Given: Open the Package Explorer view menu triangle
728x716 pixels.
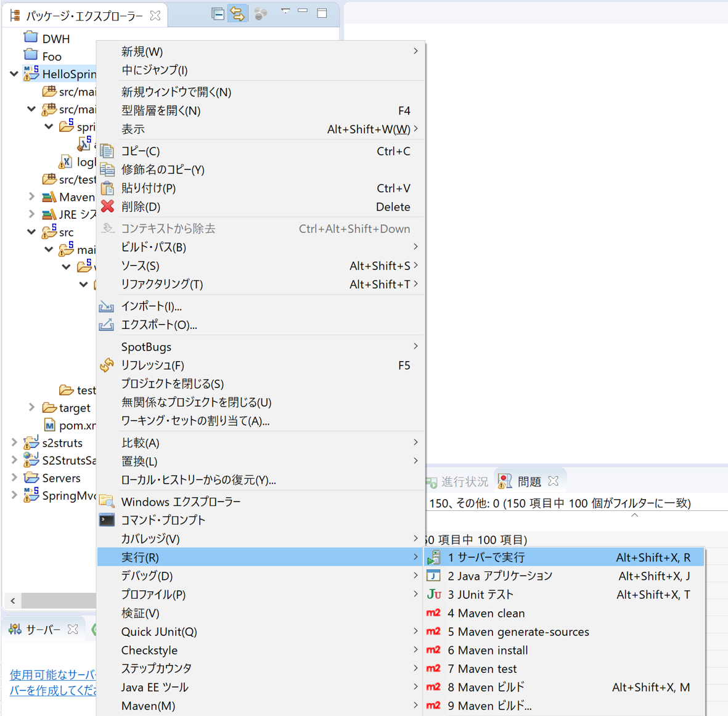Looking at the screenshot, I should 285,11.
